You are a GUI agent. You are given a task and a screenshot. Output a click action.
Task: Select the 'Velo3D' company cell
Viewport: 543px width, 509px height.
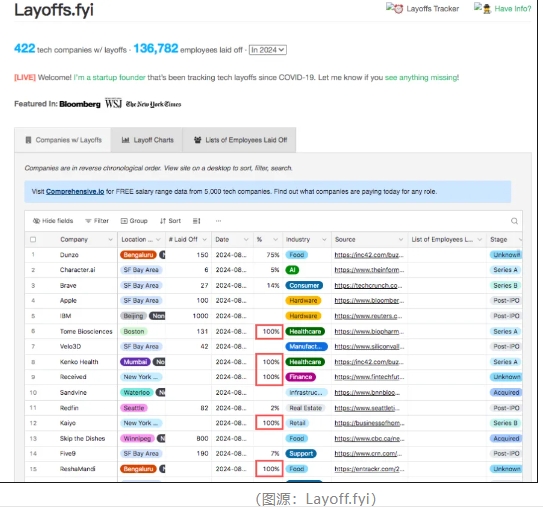[70, 347]
